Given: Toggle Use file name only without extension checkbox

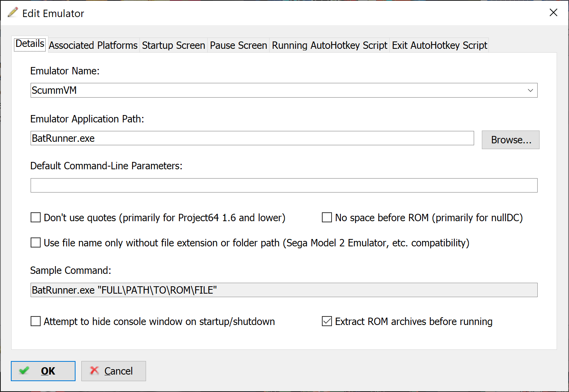Looking at the screenshot, I should click(x=36, y=242).
